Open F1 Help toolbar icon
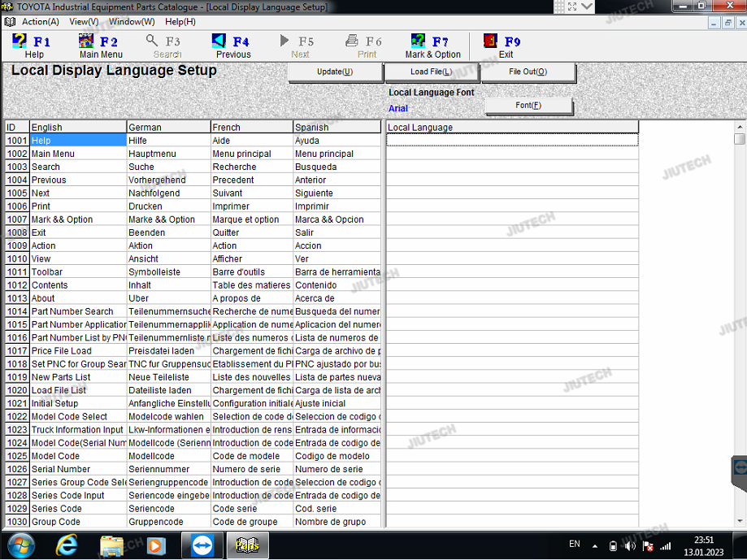The image size is (747, 560). (x=33, y=46)
